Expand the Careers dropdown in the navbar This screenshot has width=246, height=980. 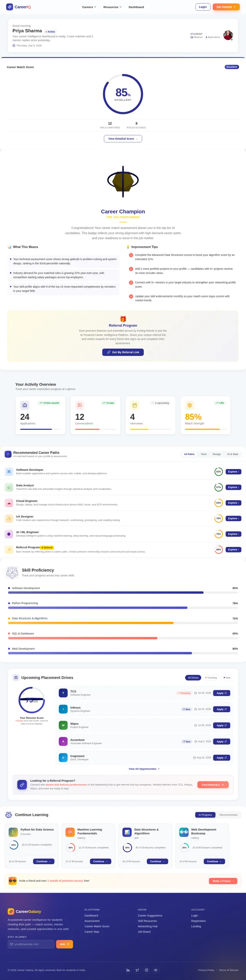(x=89, y=7)
